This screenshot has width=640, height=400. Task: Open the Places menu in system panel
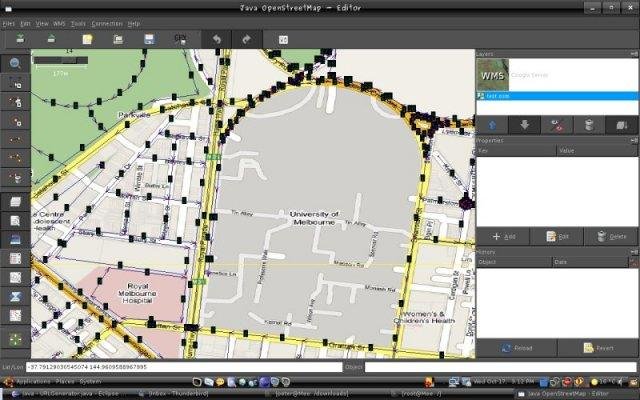click(x=65, y=382)
